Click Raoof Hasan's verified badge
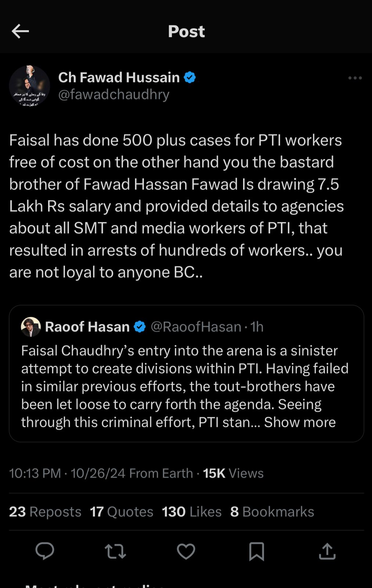 pyautogui.click(x=140, y=326)
